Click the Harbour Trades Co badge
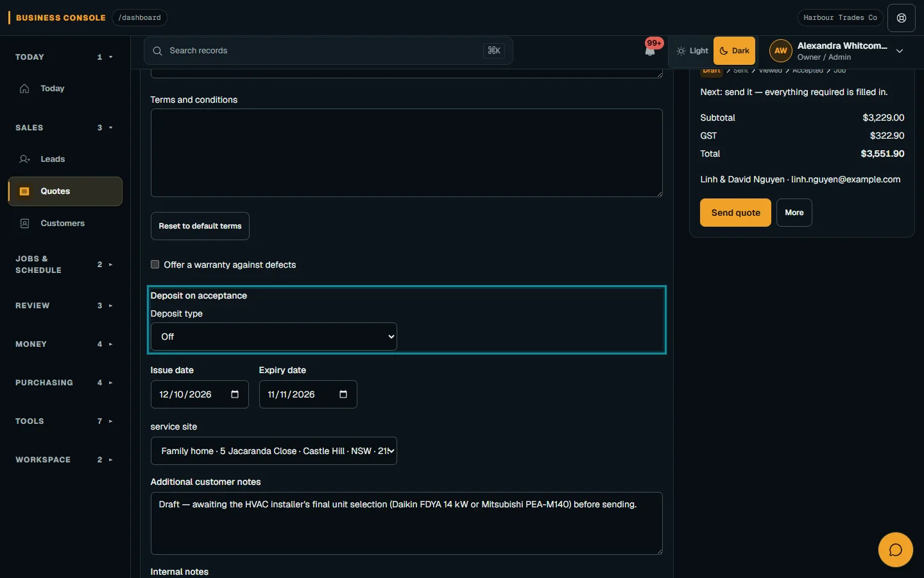This screenshot has width=924, height=578. pyautogui.click(x=841, y=18)
